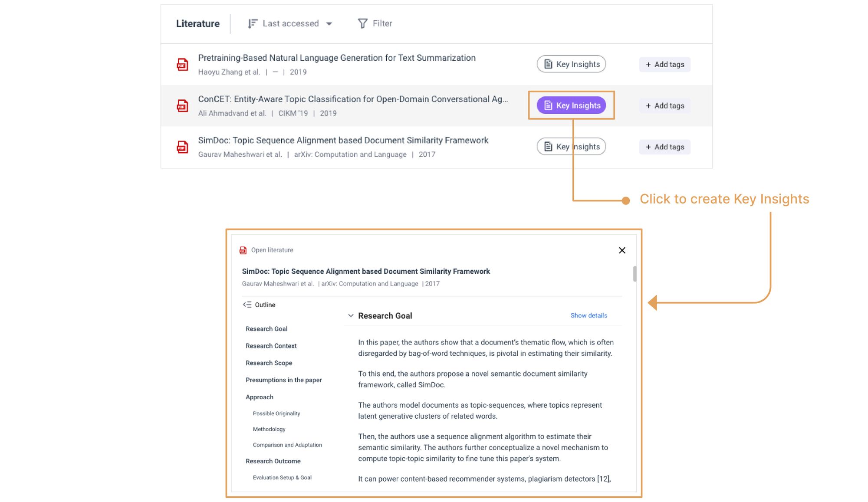Open Pretraining-Based Natural Language Generation title
The height and width of the screenshot is (502, 868).
point(337,58)
